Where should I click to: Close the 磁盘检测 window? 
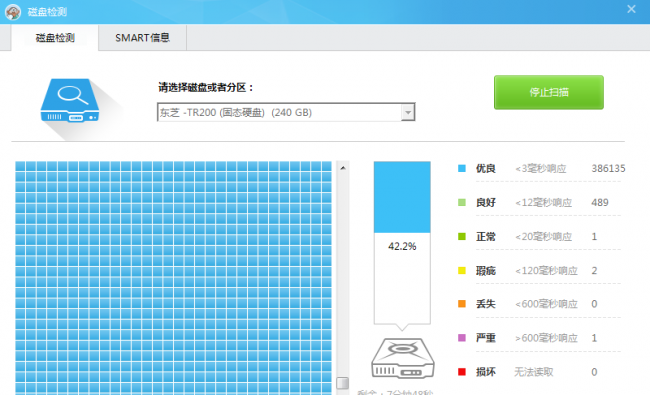[x=631, y=9]
